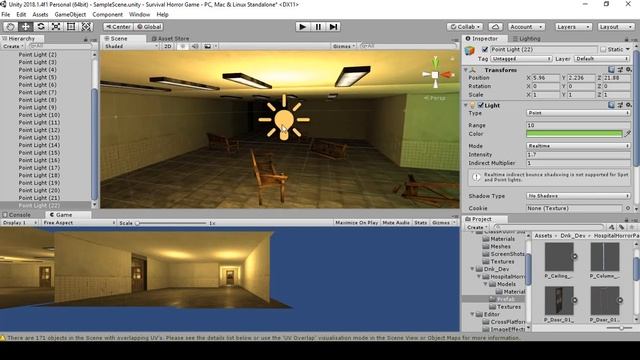Open the cloud services panel

tap(496, 27)
